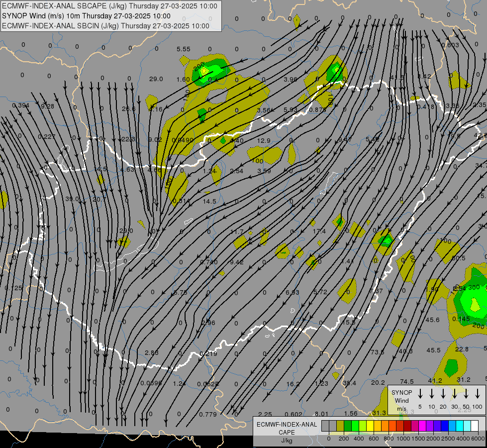
Task: Click the 0.779 grid value
Action: (x=208, y=415)
